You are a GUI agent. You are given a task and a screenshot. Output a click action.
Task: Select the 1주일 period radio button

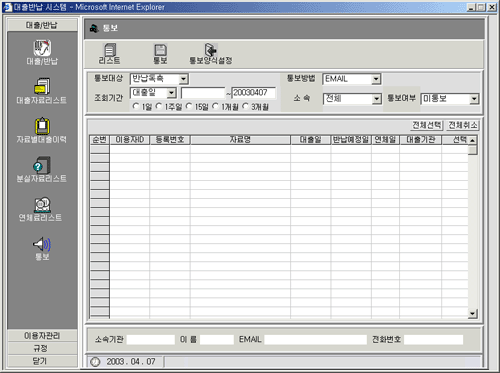tap(159, 106)
